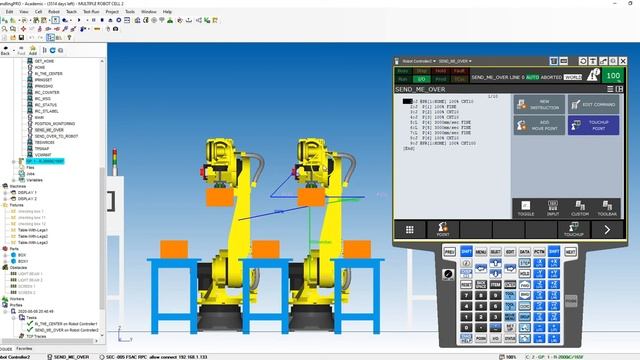Toggle IN_THE_CENTER task checkmark in profile

pos(30,324)
